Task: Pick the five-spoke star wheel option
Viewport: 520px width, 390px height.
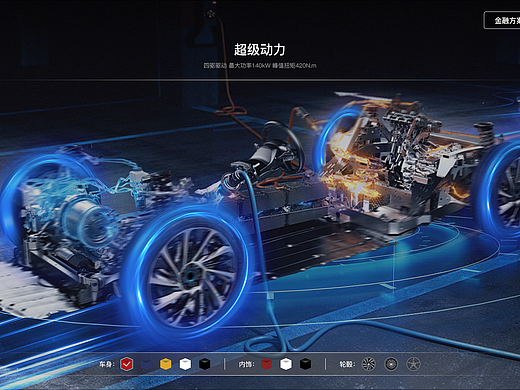Action: (x=413, y=364)
